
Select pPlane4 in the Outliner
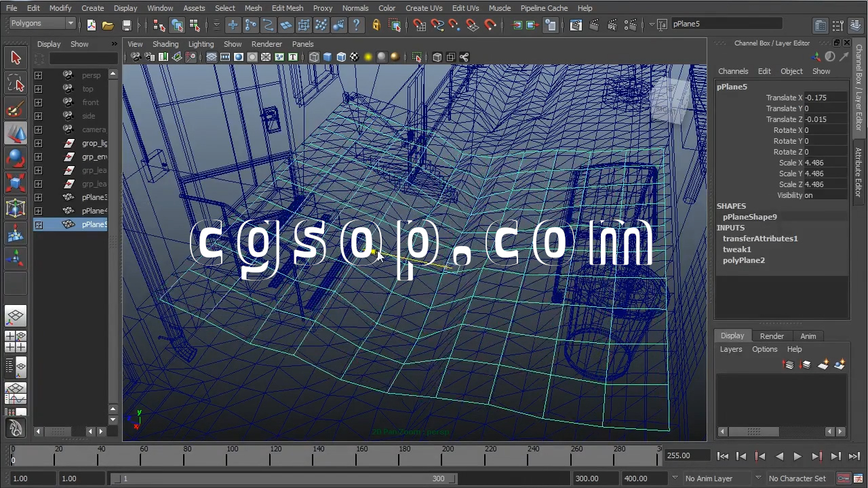pos(94,211)
